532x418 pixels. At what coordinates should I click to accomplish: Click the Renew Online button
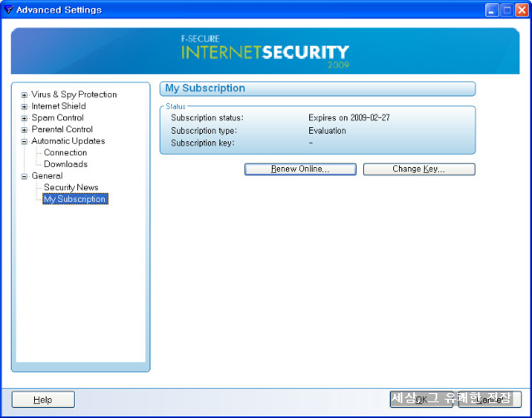click(x=300, y=170)
